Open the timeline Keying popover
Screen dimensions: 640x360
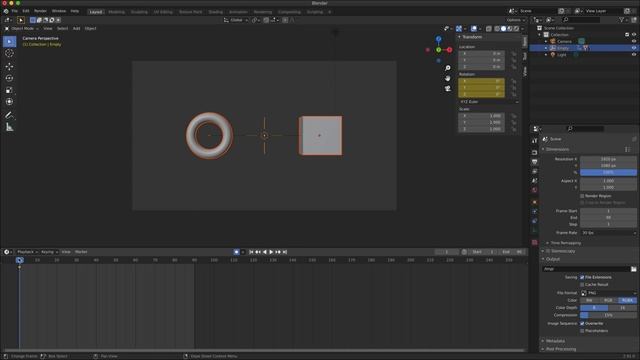click(49, 252)
